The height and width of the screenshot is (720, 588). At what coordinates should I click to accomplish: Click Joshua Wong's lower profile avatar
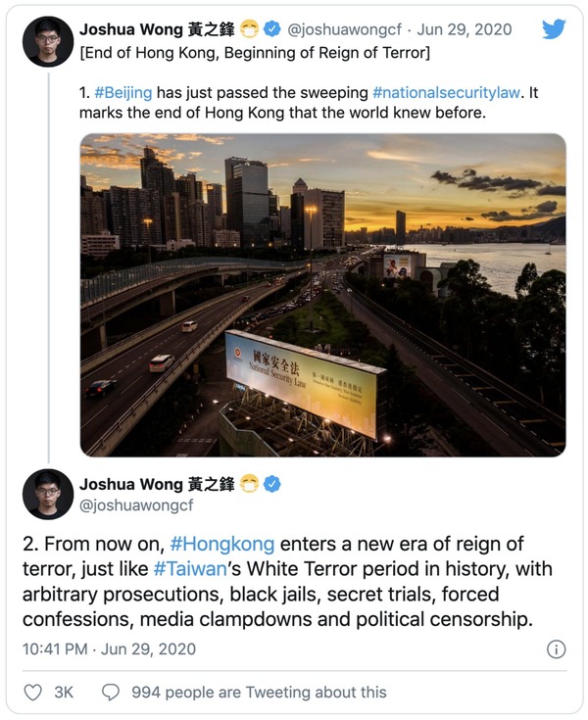[x=48, y=495]
